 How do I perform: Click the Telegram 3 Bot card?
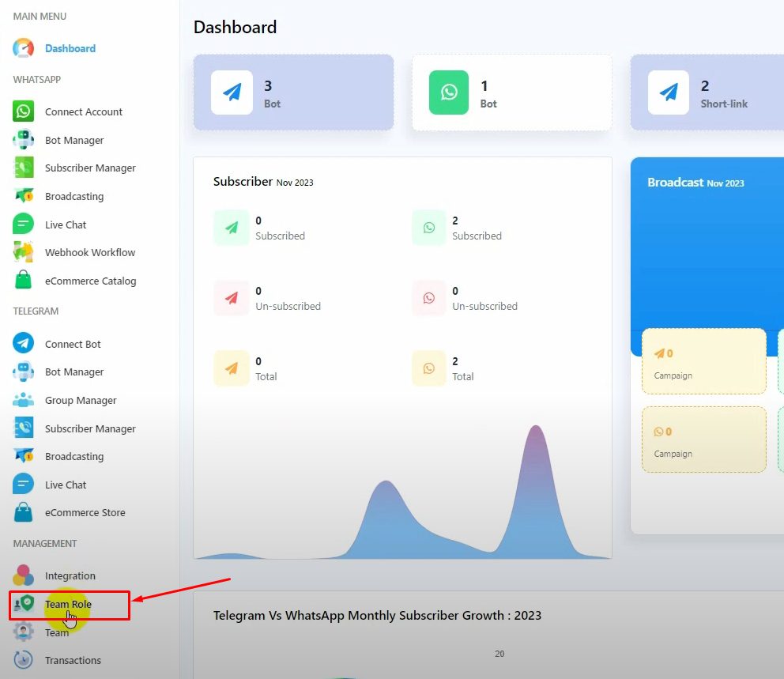click(x=293, y=92)
